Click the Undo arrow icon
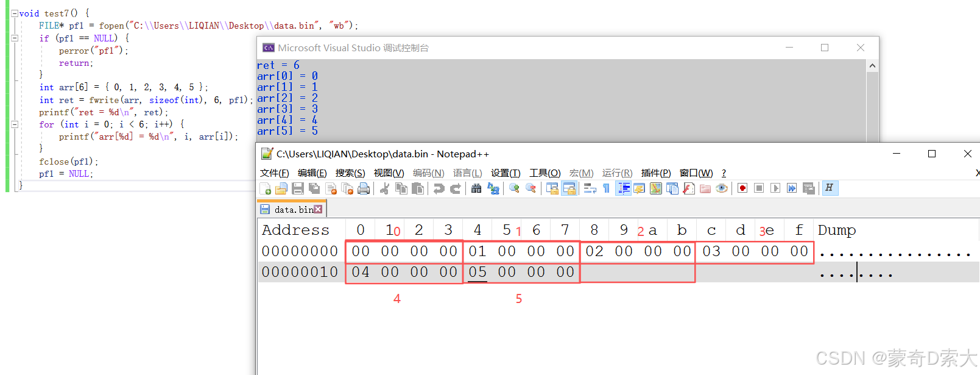The width and height of the screenshot is (980, 375). (x=439, y=188)
